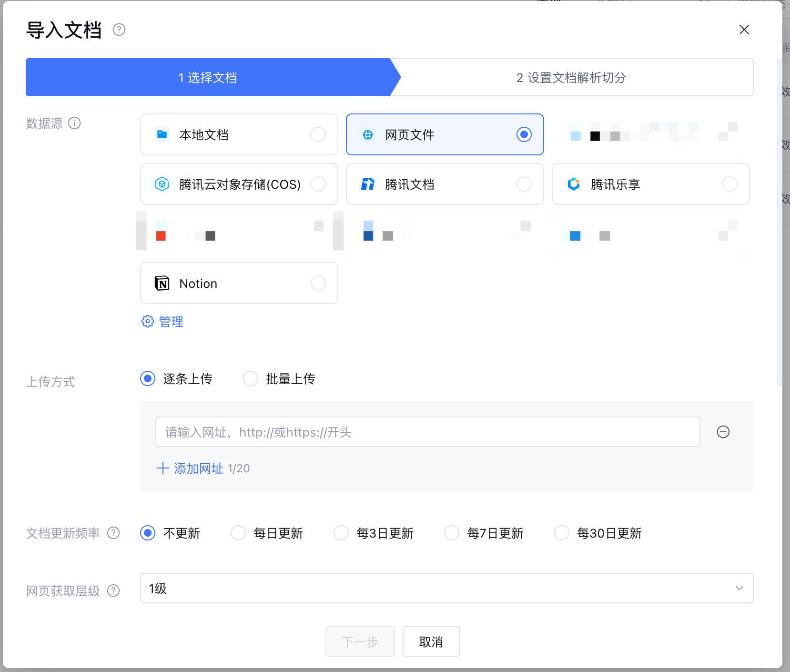Open the 网页获取层级 dropdown showing 1级
790x672 pixels.
point(447,588)
